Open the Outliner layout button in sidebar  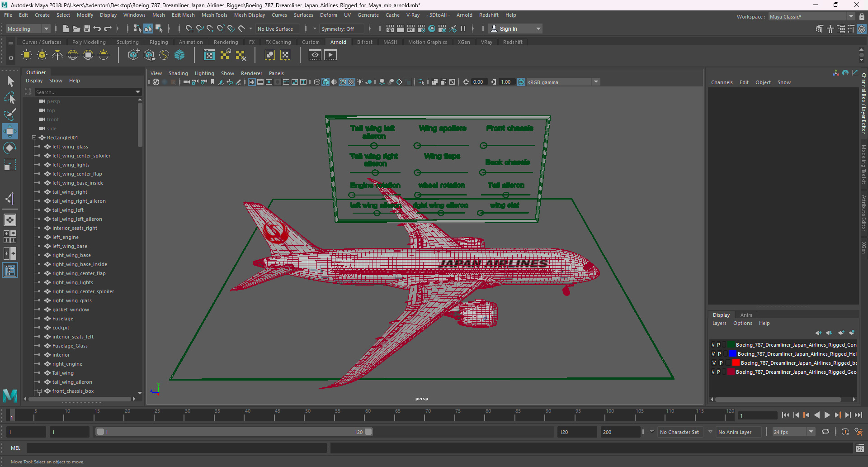pyautogui.click(x=10, y=271)
